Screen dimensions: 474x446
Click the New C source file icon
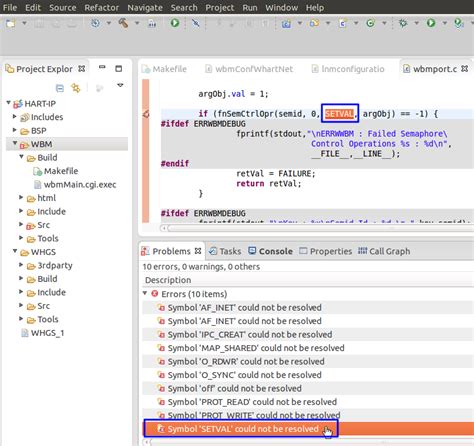tap(342, 23)
